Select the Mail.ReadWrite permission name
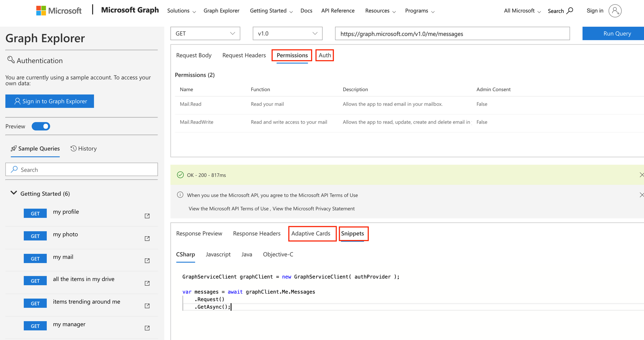 tap(196, 122)
